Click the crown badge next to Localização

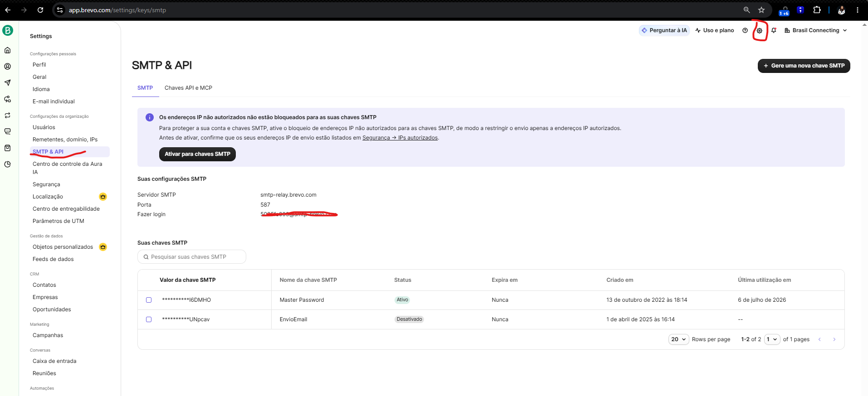pyautogui.click(x=103, y=197)
